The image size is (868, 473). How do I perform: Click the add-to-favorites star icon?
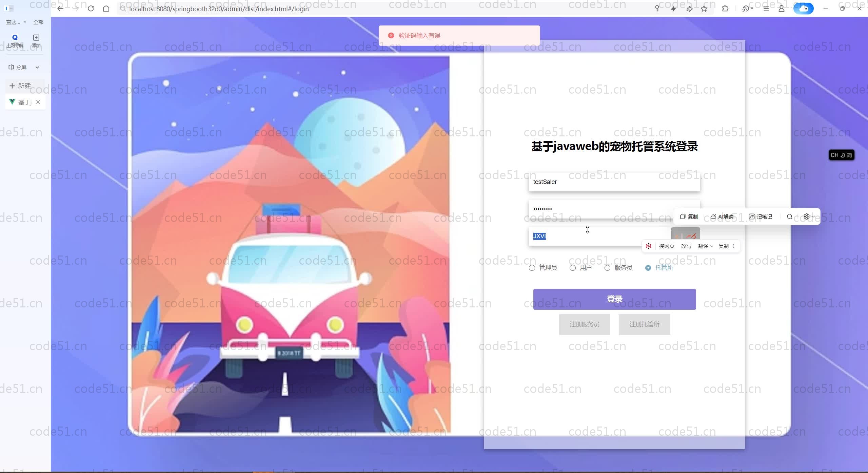(x=704, y=8)
